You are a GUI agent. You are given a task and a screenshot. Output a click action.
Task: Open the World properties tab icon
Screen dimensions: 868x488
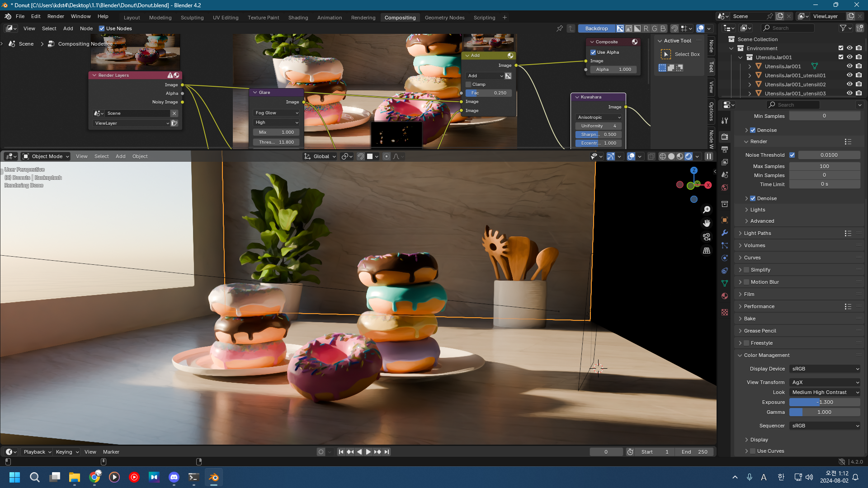tap(725, 187)
